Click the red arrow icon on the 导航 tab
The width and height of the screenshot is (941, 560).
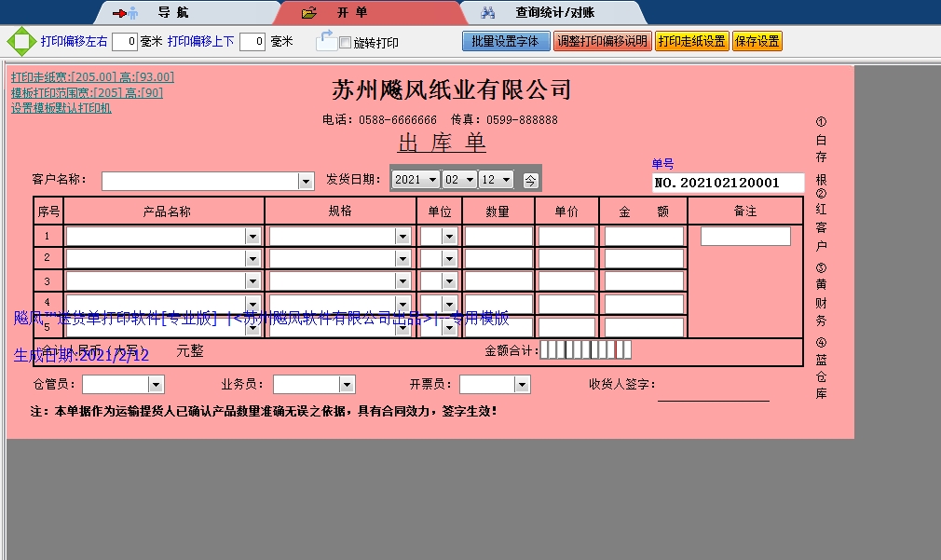124,13
